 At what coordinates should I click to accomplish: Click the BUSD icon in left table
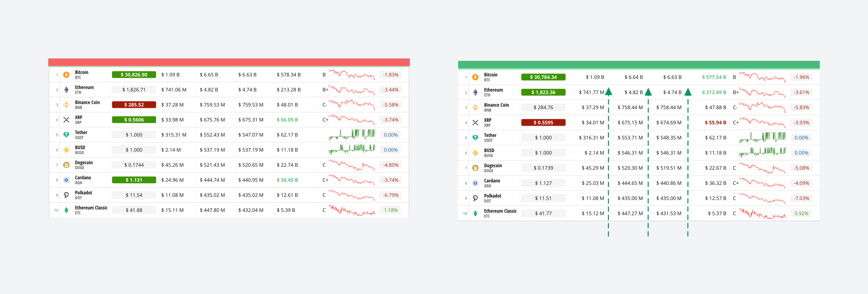pyautogui.click(x=66, y=150)
